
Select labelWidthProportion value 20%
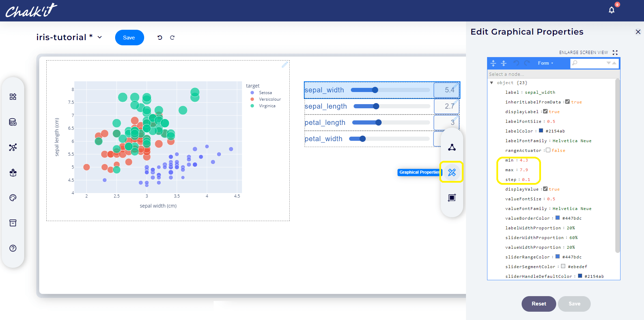coord(571,228)
